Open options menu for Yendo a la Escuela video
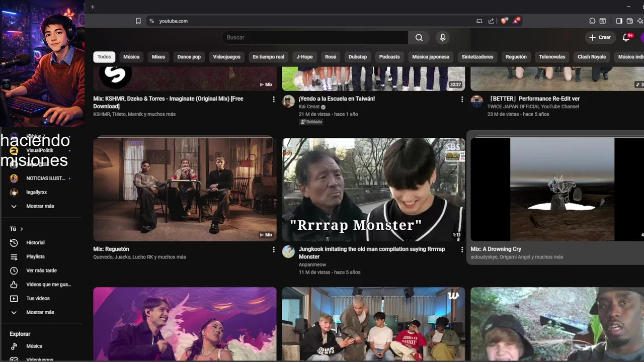 (x=462, y=100)
